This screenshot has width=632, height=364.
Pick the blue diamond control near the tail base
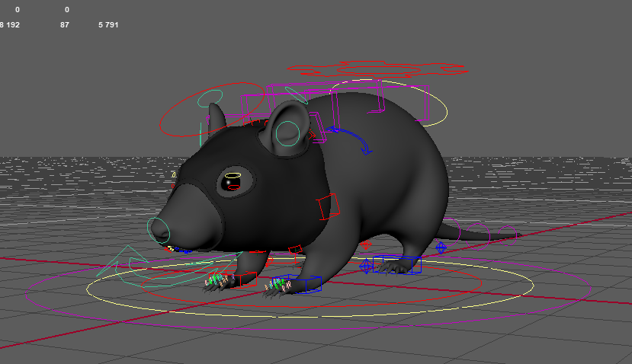click(441, 247)
